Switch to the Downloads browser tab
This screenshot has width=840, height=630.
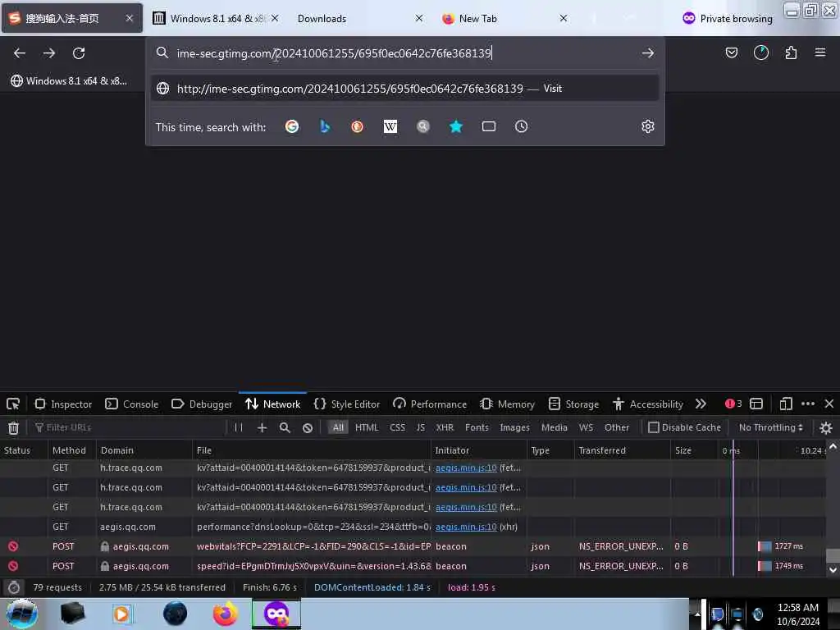(x=359, y=19)
